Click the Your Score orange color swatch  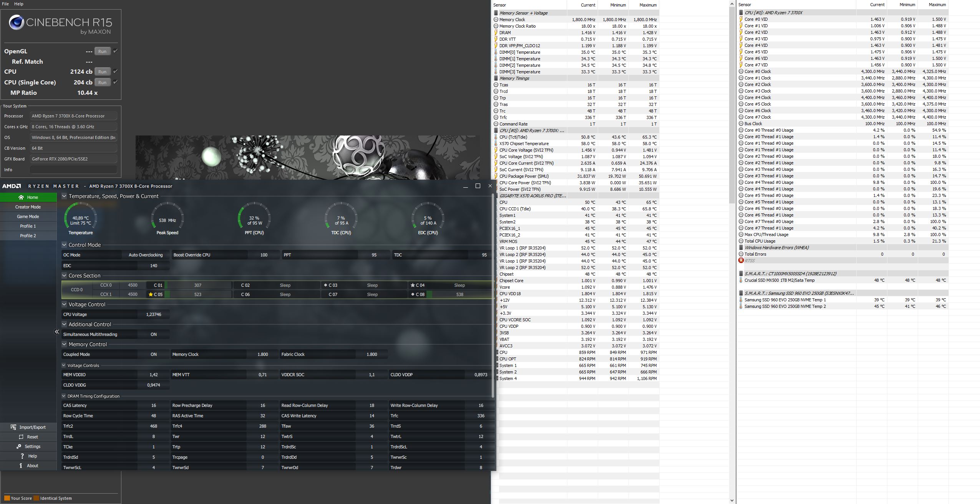click(7, 498)
